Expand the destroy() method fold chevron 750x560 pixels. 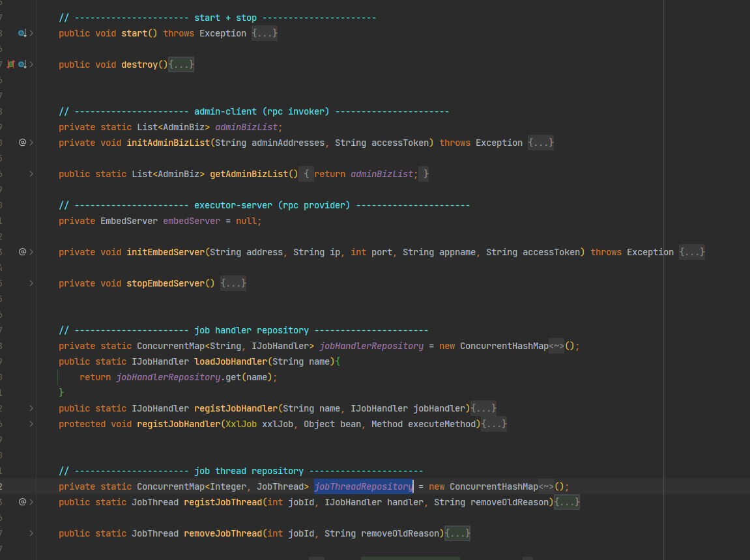(31, 64)
